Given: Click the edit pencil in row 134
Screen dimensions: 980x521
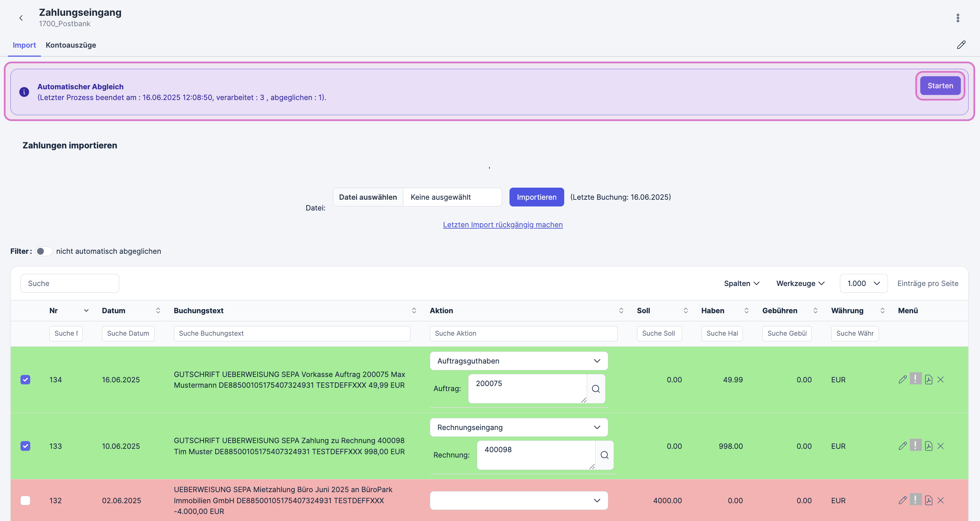Looking at the screenshot, I should point(902,380).
